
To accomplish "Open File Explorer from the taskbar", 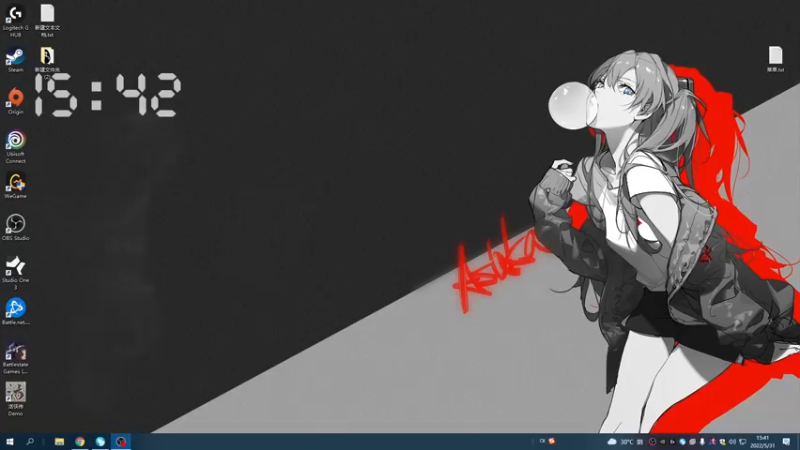I will pyautogui.click(x=59, y=441).
